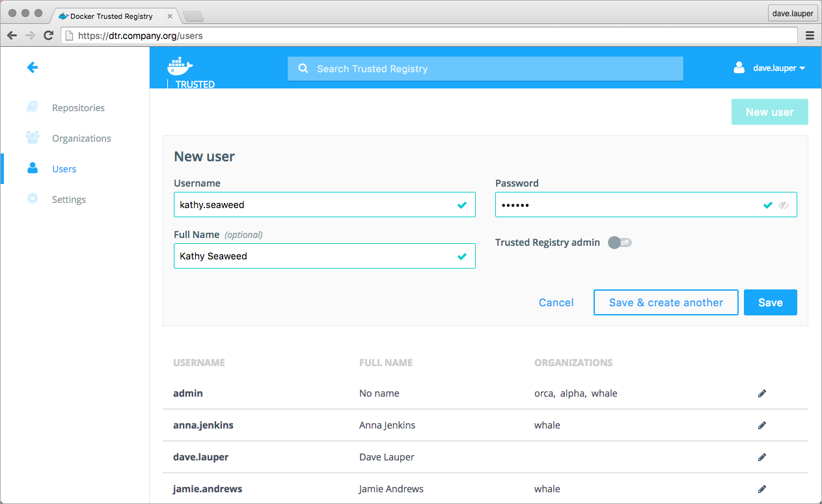
Task: Go to Organizations in the sidebar
Action: point(81,139)
